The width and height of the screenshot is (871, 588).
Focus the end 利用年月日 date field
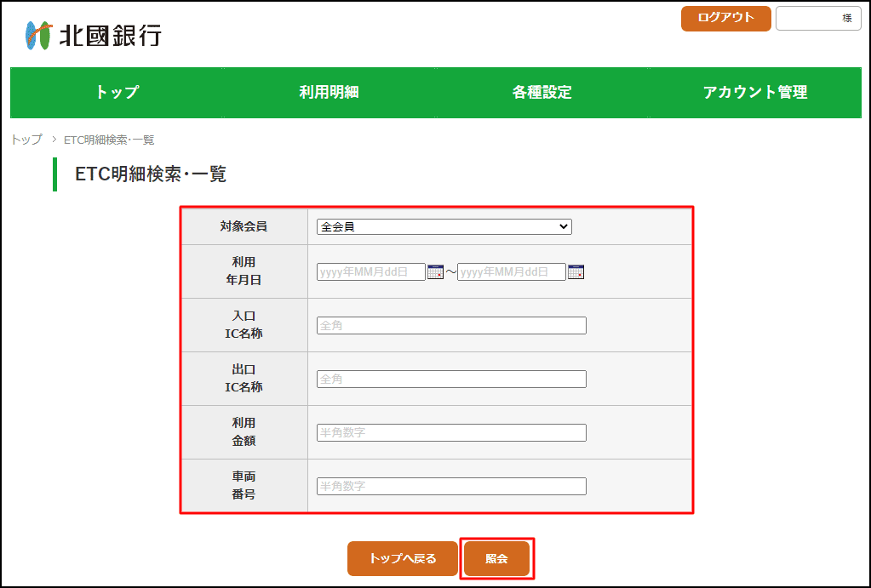[x=511, y=272]
